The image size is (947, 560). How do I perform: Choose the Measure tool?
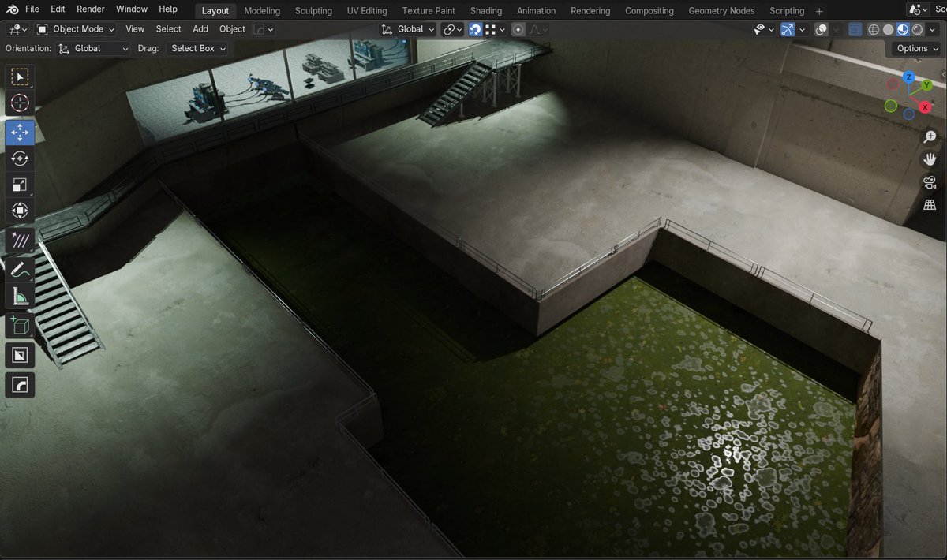(20, 297)
